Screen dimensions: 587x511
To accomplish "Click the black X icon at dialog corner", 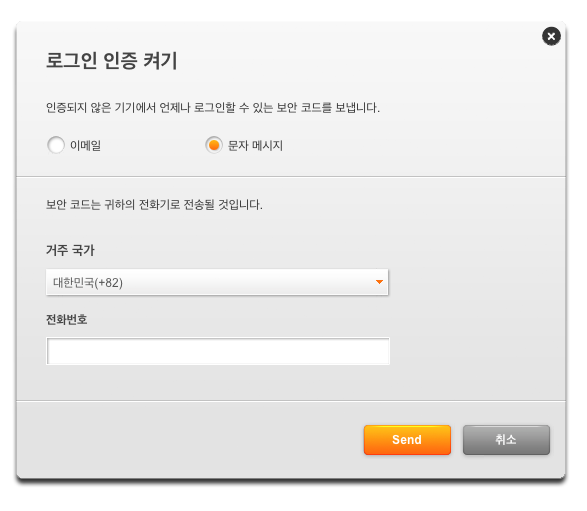I will click(x=551, y=36).
